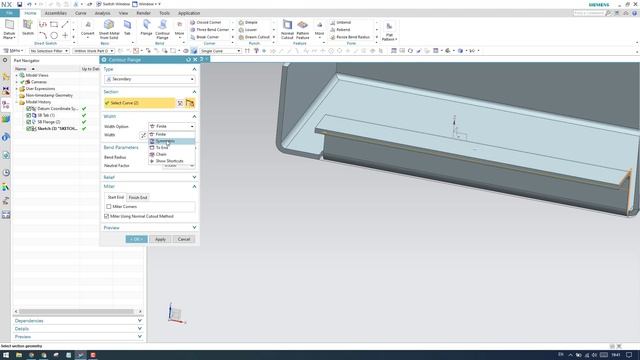The image size is (640, 360).
Task: Click the Find a Command search box
Action: coord(589,13)
